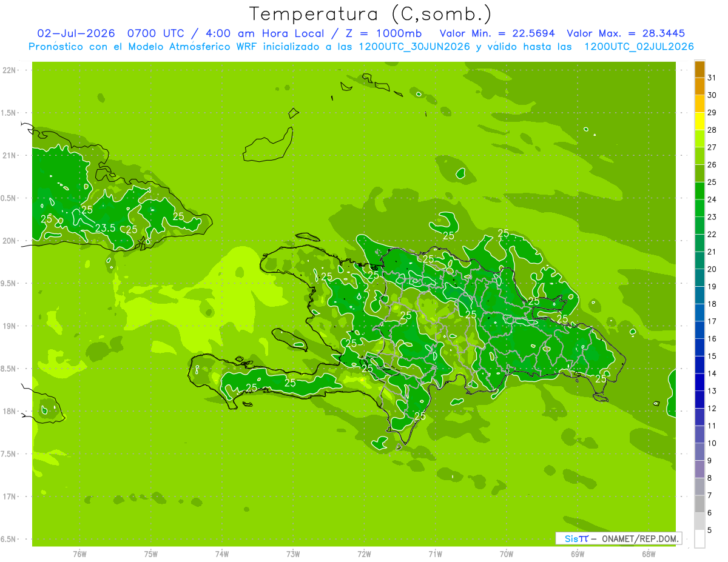Click the gray legend swatch between 6 and 7
728x562 pixels.
point(700,504)
